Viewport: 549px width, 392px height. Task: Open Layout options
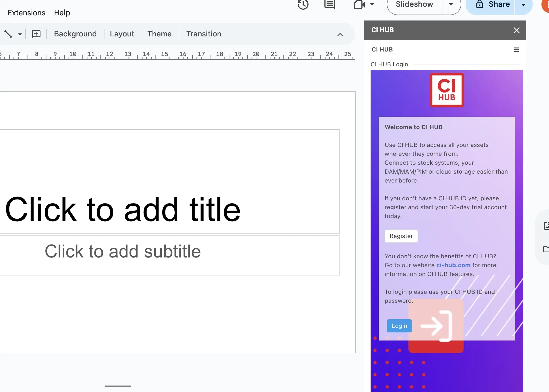(x=122, y=34)
